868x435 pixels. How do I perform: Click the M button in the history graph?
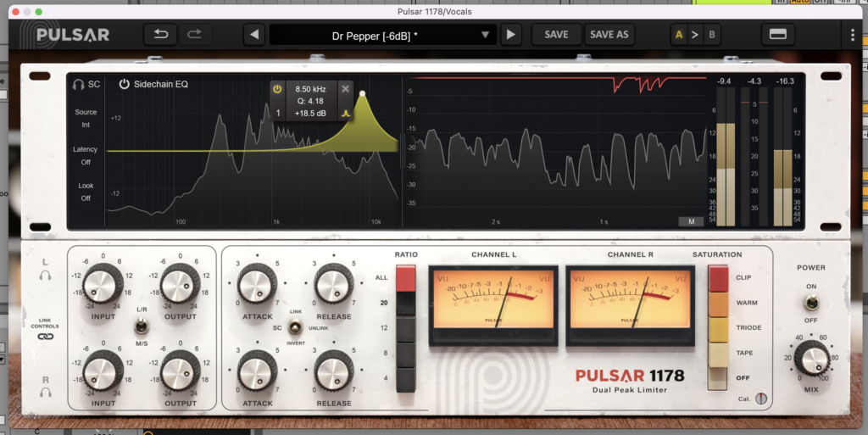(x=691, y=221)
